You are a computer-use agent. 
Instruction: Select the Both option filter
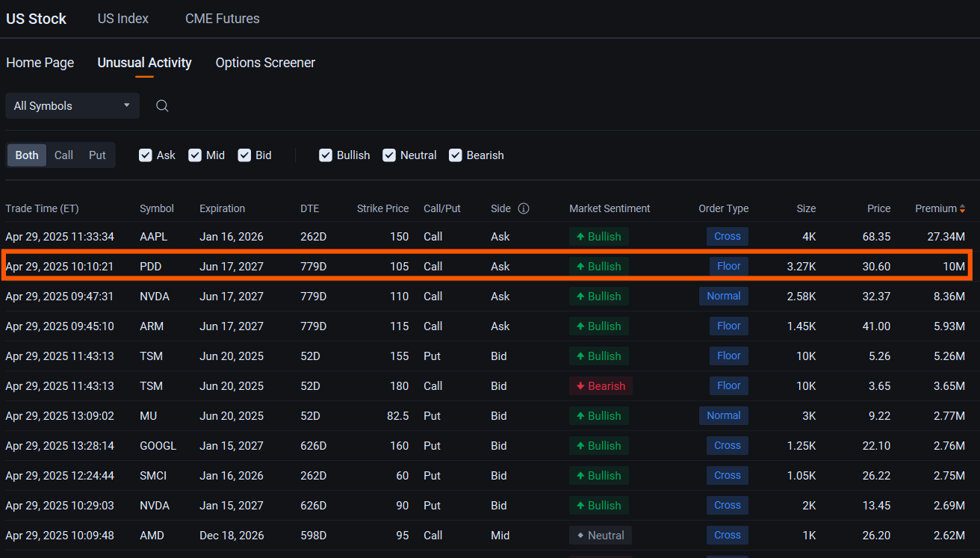27,155
